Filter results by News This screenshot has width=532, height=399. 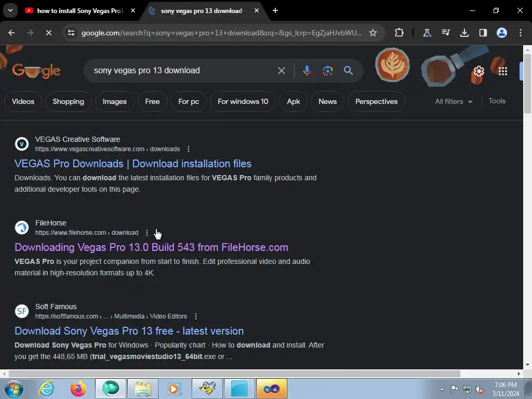point(327,101)
